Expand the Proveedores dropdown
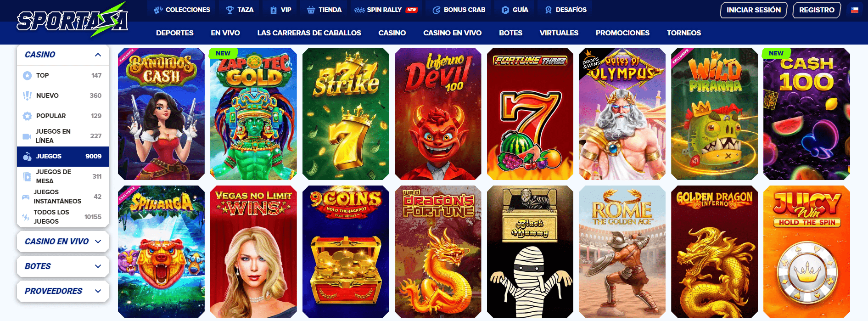The height and width of the screenshot is (321, 868). [x=63, y=291]
